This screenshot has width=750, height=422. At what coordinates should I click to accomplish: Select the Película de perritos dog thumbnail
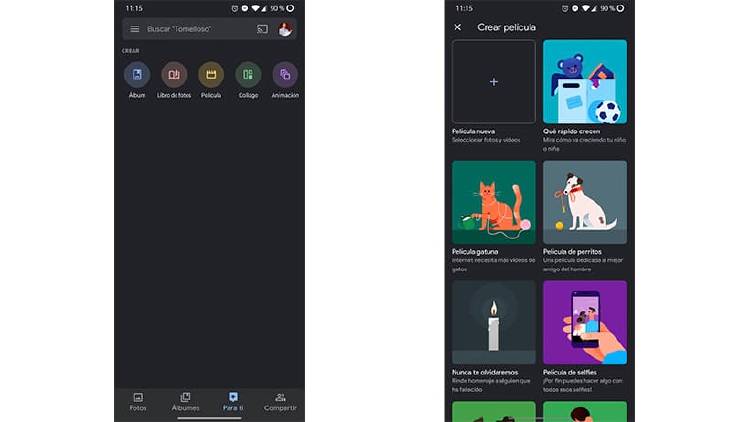tap(585, 202)
